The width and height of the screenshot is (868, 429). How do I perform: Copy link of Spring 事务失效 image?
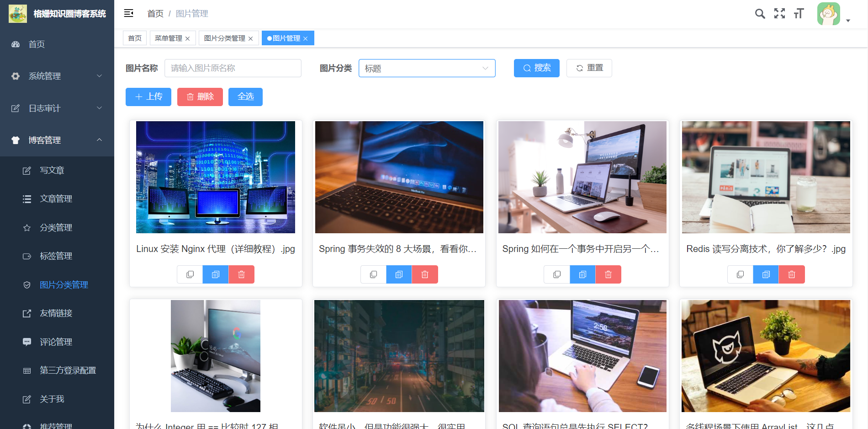[373, 274]
